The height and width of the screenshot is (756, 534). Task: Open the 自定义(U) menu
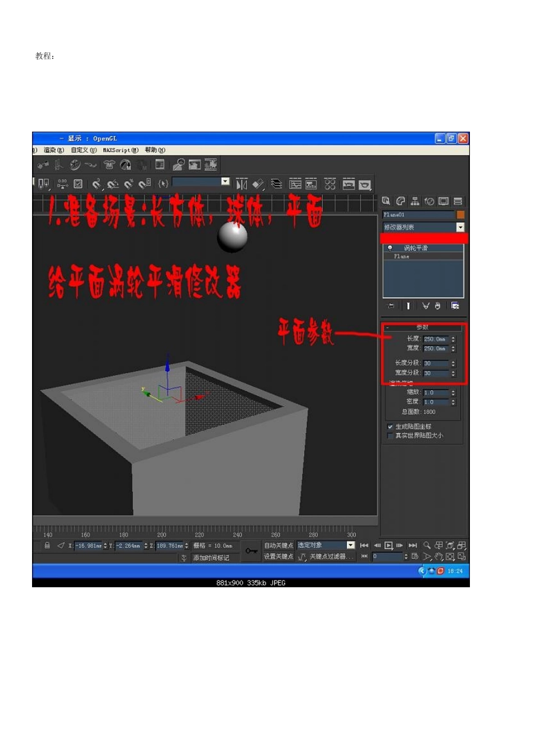click(x=84, y=150)
